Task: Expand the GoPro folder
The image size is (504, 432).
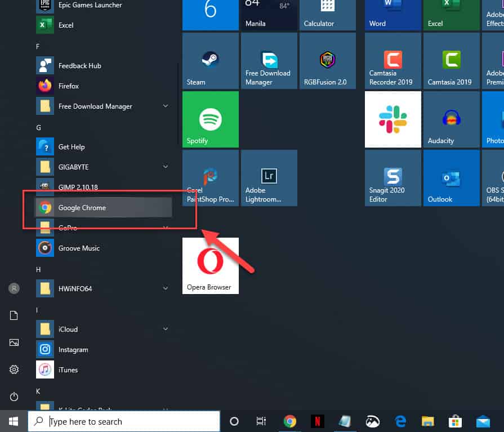Action: pyautogui.click(x=165, y=228)
